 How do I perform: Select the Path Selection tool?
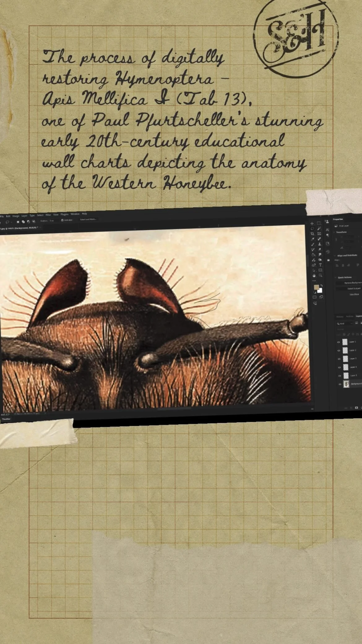click(x=314, y=270)
